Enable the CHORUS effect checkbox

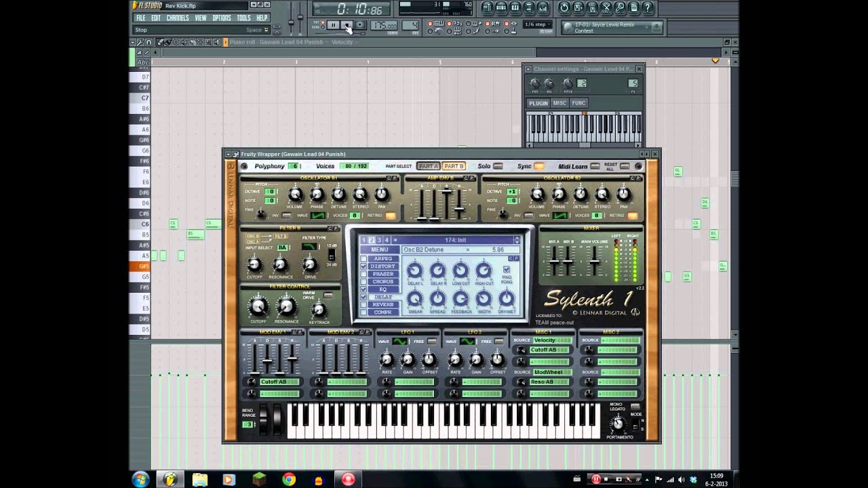(364, 282)
